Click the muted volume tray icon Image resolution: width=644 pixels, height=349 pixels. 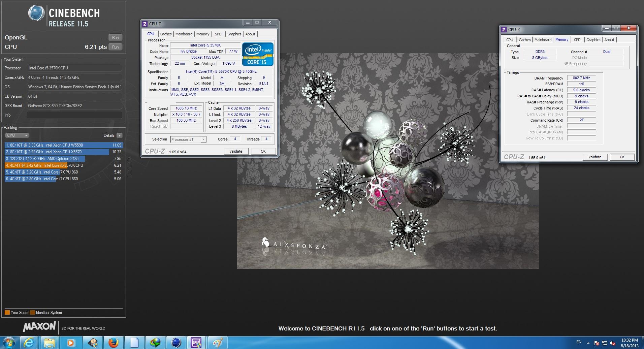(613, 343)
